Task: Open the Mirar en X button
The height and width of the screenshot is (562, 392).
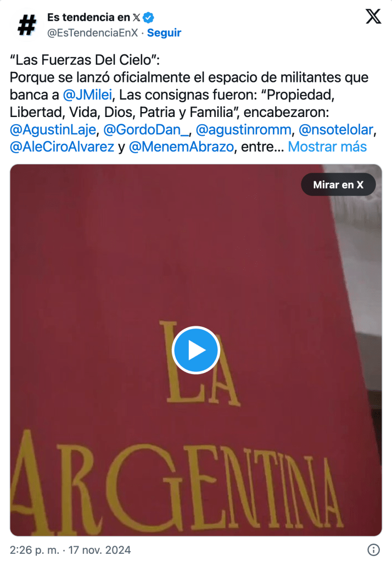Action: (x=338, y=185)
